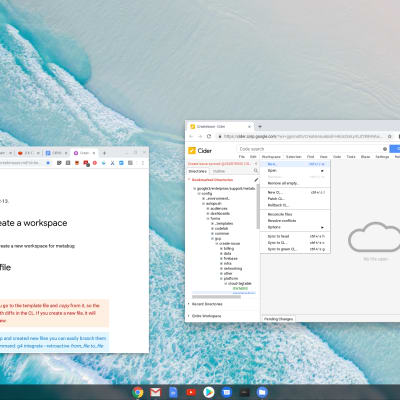Open the Selection menu in Cider
The image size is (400, 400).
294,157
